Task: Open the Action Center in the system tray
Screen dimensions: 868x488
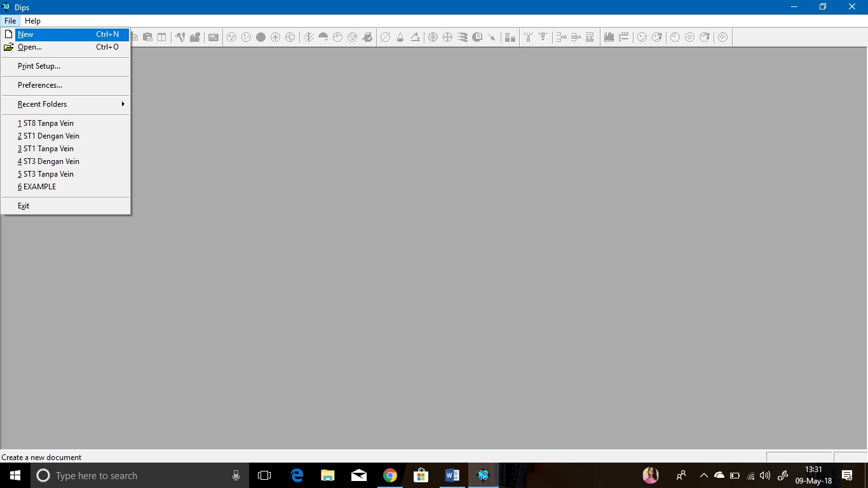Action: pos(847,475)
